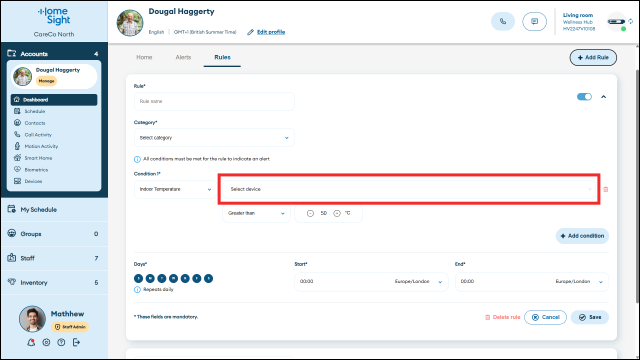The width and height of the screenshot is (640, 360).
Task: Open the Start time dropdown
Action: click(x=371, y=282)
